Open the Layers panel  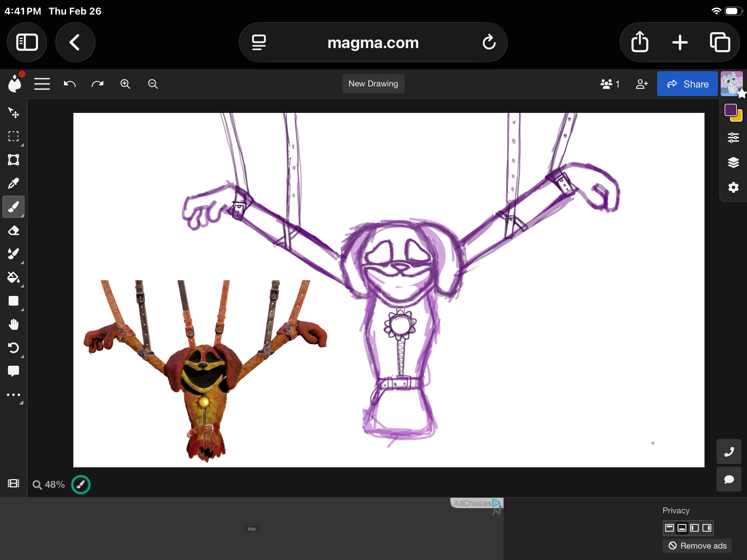tap(734, 162)
